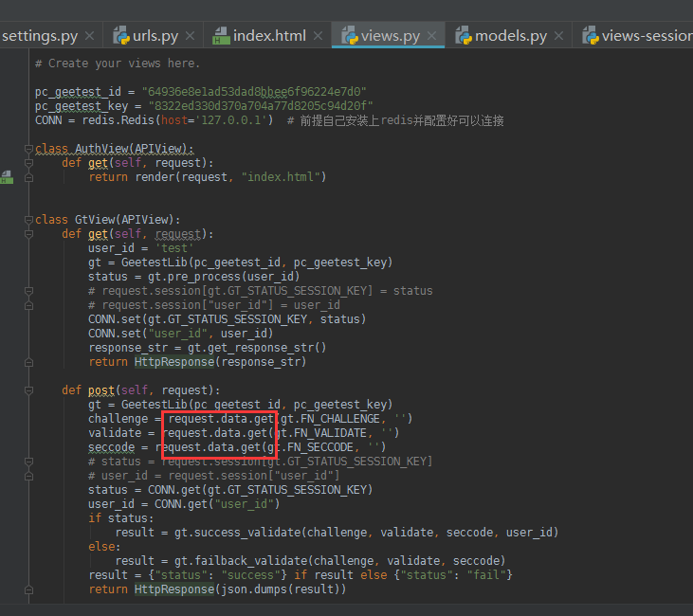Close the views.py tab
Viewport: 693px width, 616px height.
[431, 36]
